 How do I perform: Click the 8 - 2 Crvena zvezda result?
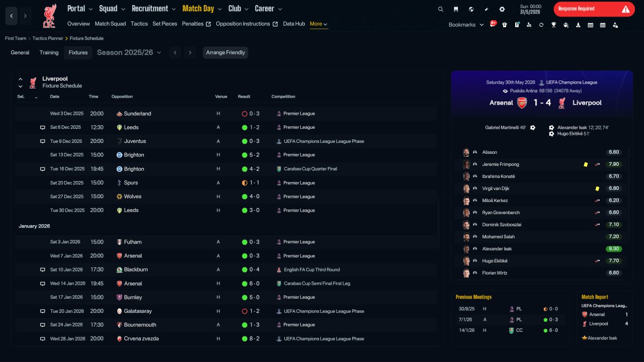251,339
